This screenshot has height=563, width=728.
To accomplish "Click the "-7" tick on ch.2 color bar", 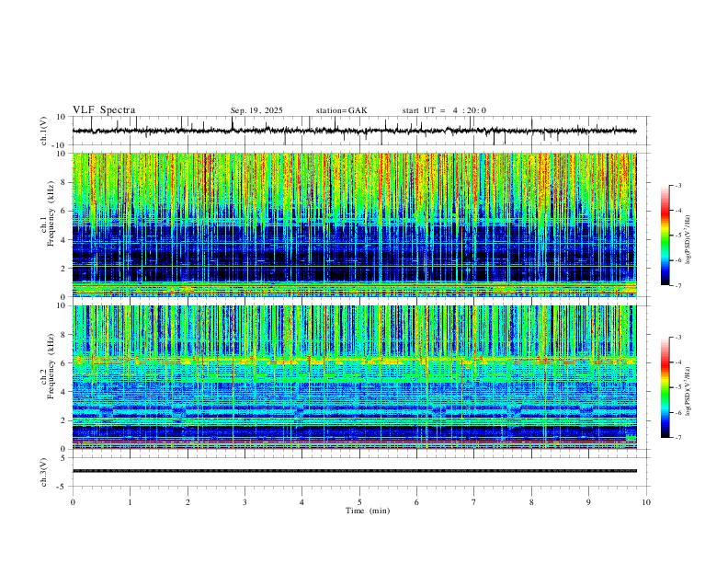I will 678,437.
